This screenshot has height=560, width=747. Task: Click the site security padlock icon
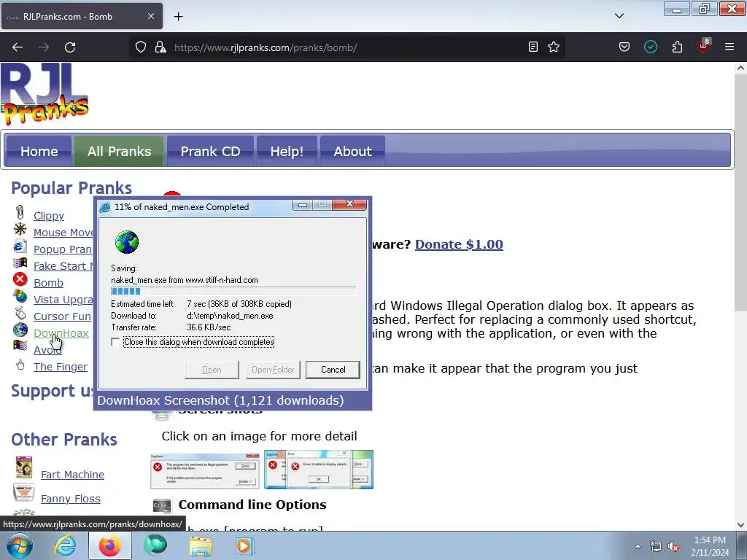pyautogui.click(x=160, y=47)
